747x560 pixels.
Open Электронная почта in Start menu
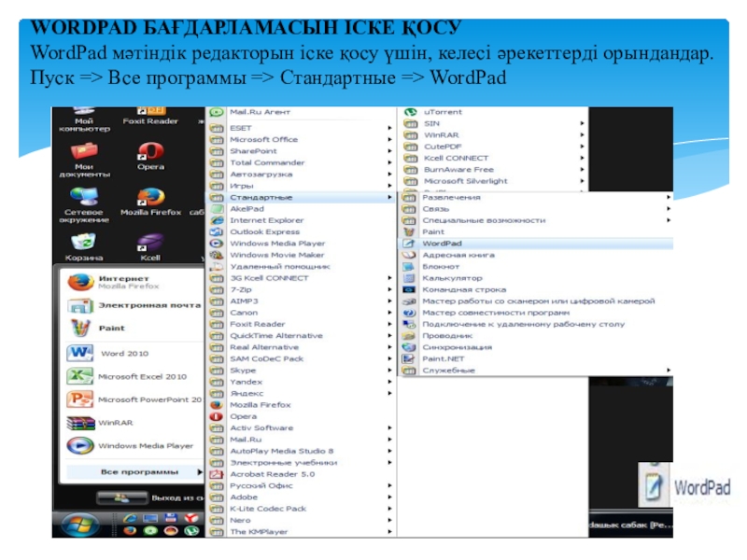point(134,305)
